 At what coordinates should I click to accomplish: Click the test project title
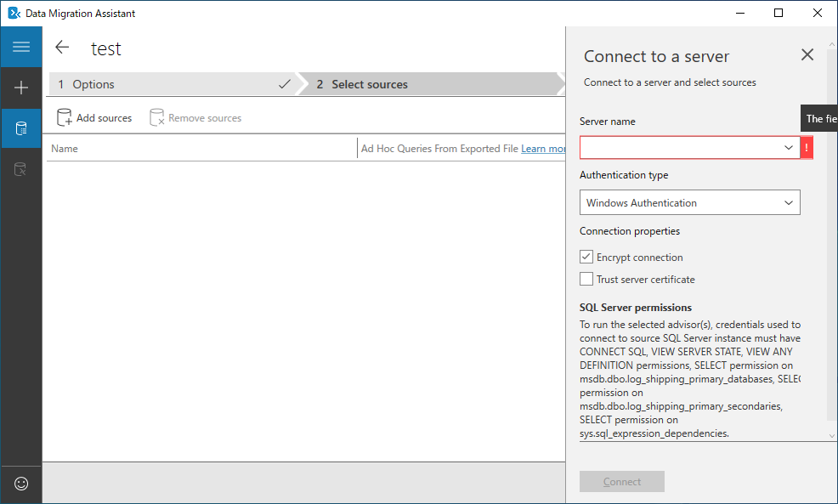106,48
